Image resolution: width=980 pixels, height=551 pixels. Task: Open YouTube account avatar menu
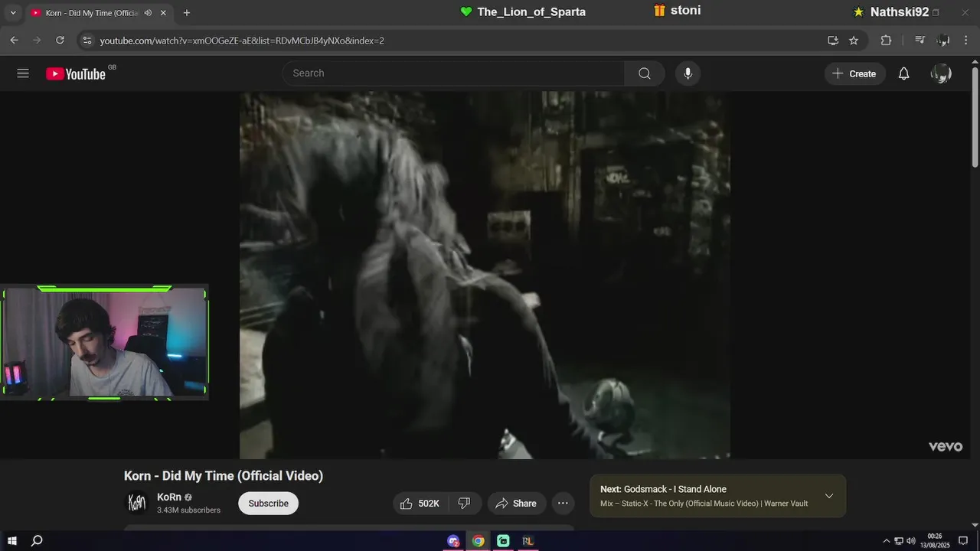pyautogui.click(x=941, y=73)
